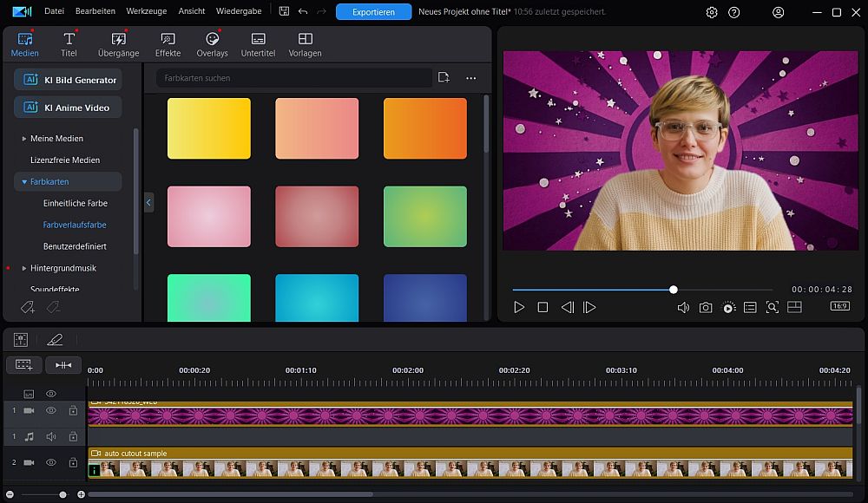Collapse the Farbkarten category
The height and width of the screenshot is (503, 868).
(x=24, y=182)
